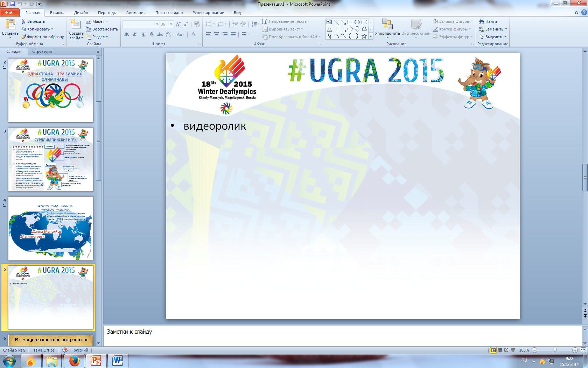Clear all formatting eraser icon
Image resolution: width=588 pixels, height=368 pixels.
(x=197, y=24)
